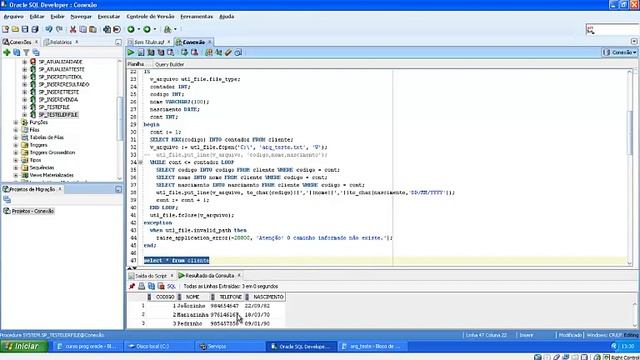Open the Navegar menu

81,17
